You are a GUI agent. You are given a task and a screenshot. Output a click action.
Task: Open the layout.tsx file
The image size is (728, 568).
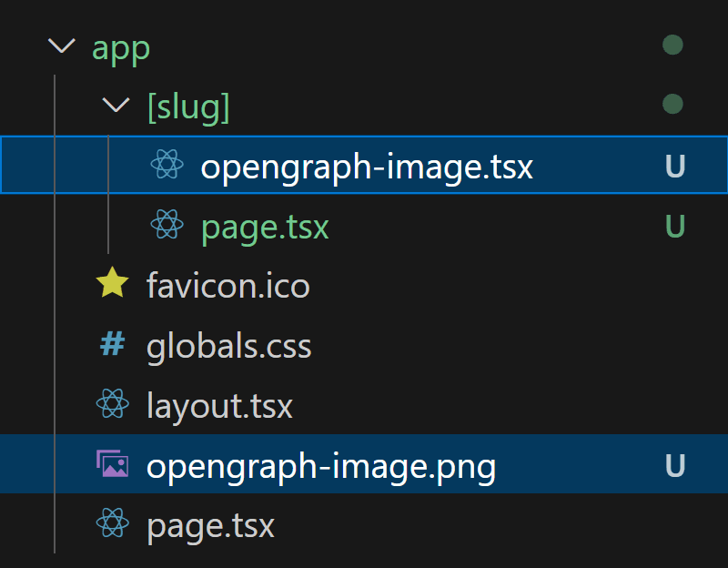tap(219, 406)
